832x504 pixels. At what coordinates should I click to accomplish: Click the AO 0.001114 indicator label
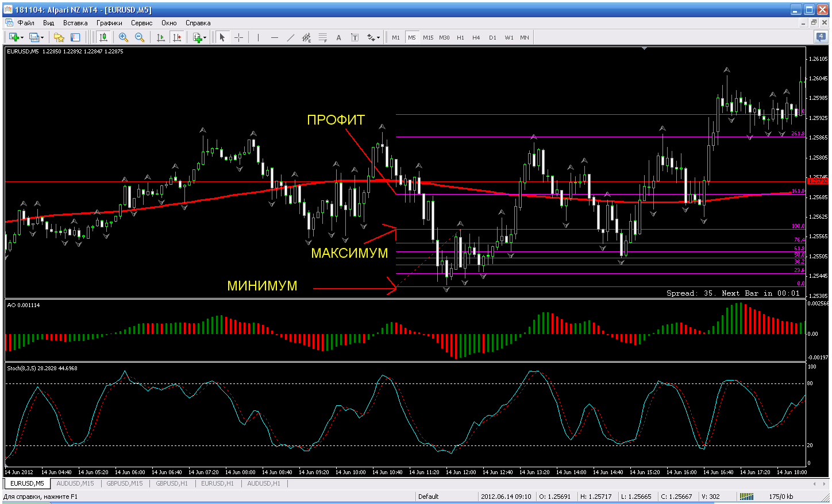[24, 305]
